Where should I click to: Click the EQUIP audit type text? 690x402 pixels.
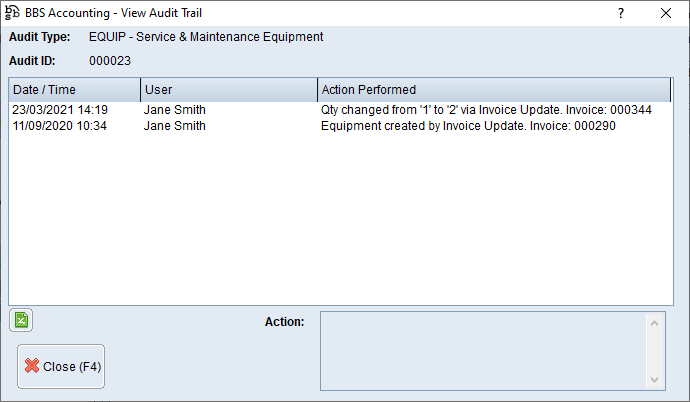pos(206,37)
